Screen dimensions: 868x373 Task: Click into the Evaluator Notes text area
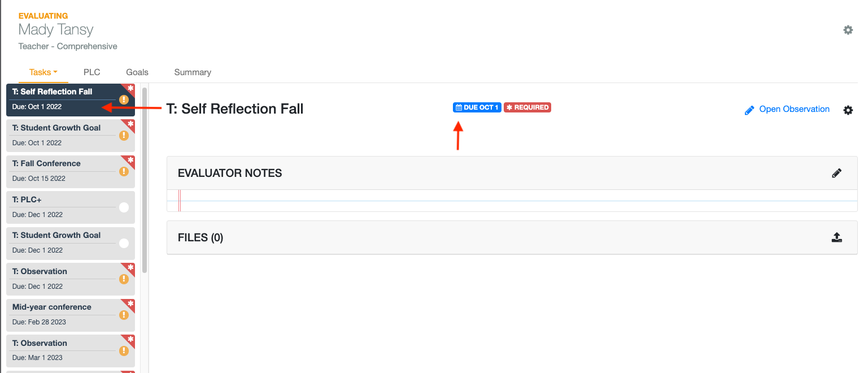[x=512, y=201]
